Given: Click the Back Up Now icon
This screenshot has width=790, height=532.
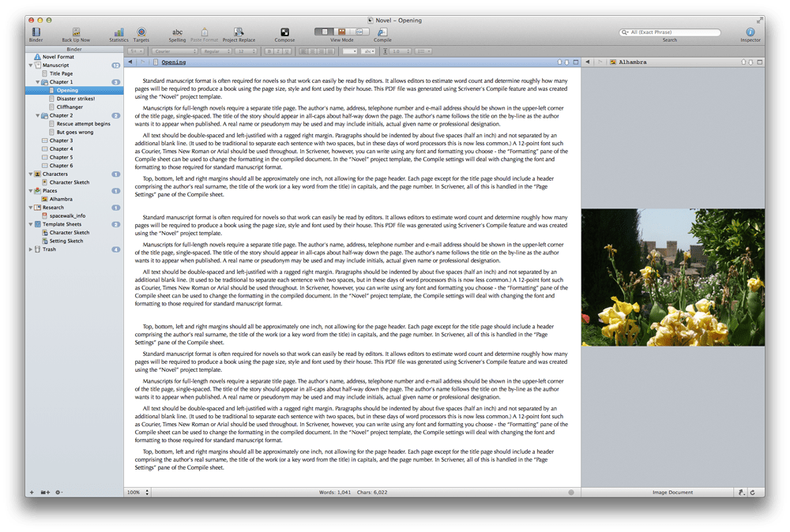Looking at the screenshot, I should (x=75, y=33).
